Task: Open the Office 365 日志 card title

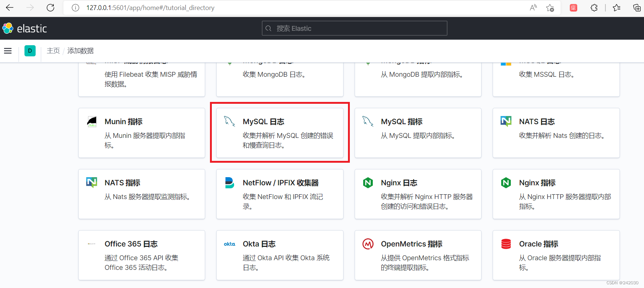Action: click(131, 244)
